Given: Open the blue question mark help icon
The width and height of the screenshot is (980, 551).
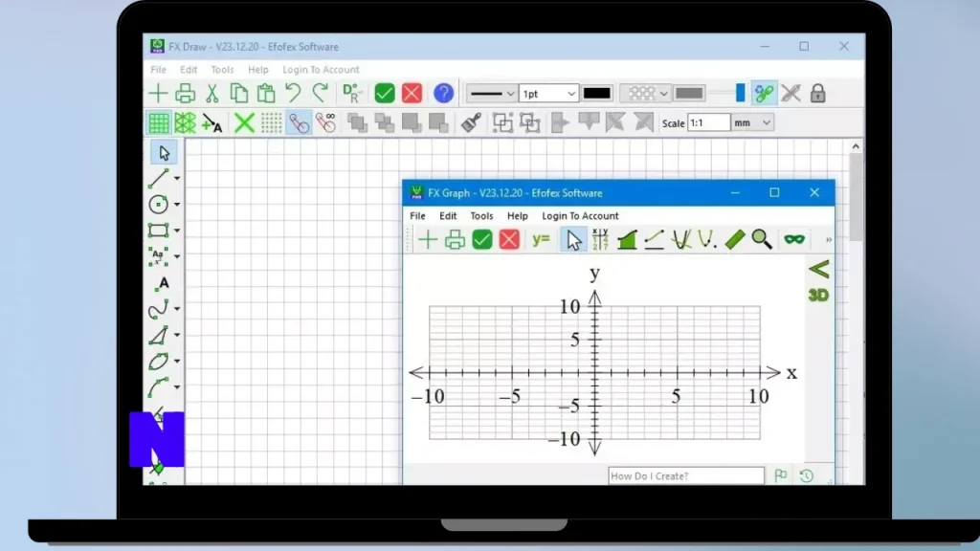Looking at the screenshot, I should pyautogui.click(x=443, y=93).
